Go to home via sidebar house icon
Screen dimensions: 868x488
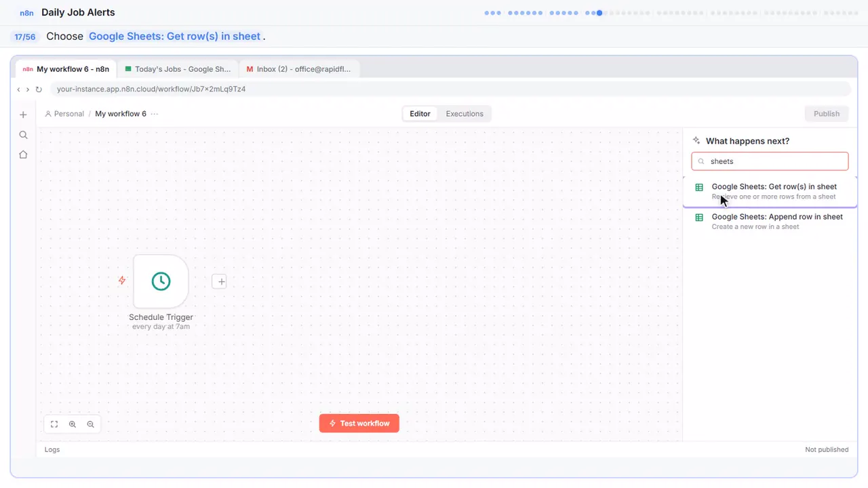[23, 155]
